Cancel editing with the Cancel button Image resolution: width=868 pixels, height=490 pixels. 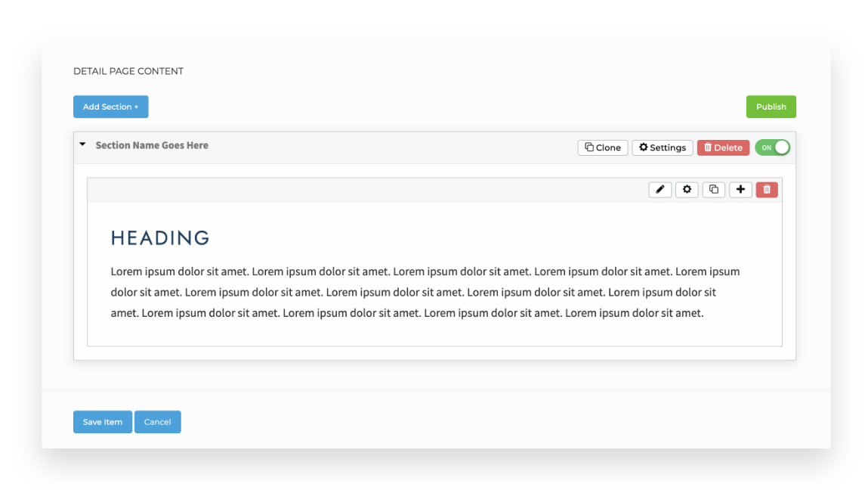tap(157, 422)
